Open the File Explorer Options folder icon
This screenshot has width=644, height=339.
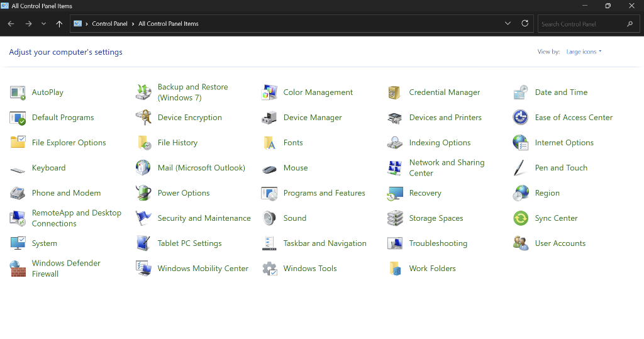coord(18,142)
